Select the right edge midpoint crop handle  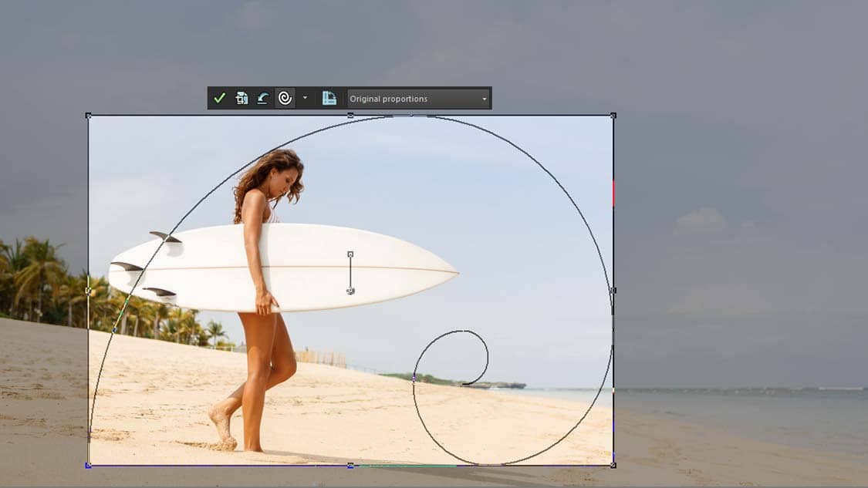[x=613, y=289]
